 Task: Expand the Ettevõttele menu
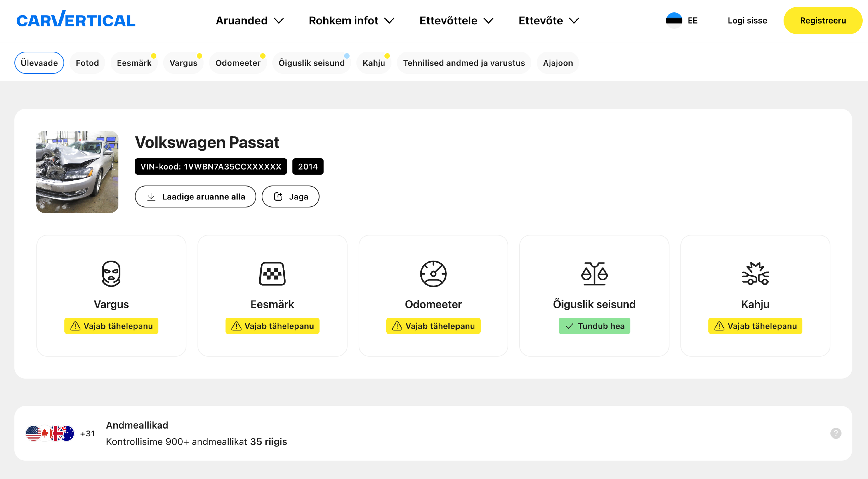coord(457,21)
